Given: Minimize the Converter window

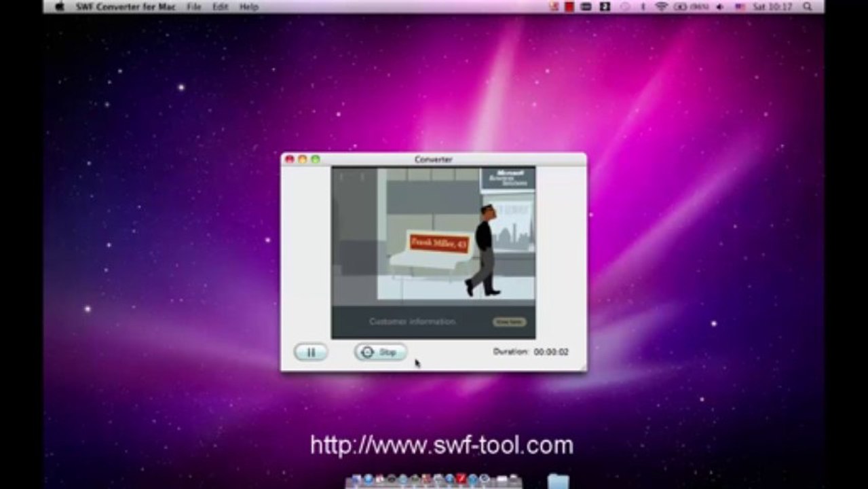Looking at the screenshot, I should [303, 159].
